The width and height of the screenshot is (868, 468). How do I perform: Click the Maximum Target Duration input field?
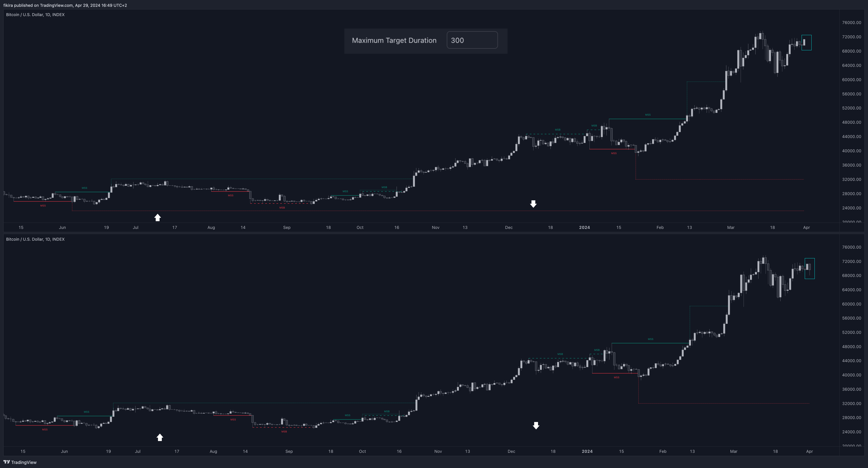pyautogui.click(x=472, y=40)
